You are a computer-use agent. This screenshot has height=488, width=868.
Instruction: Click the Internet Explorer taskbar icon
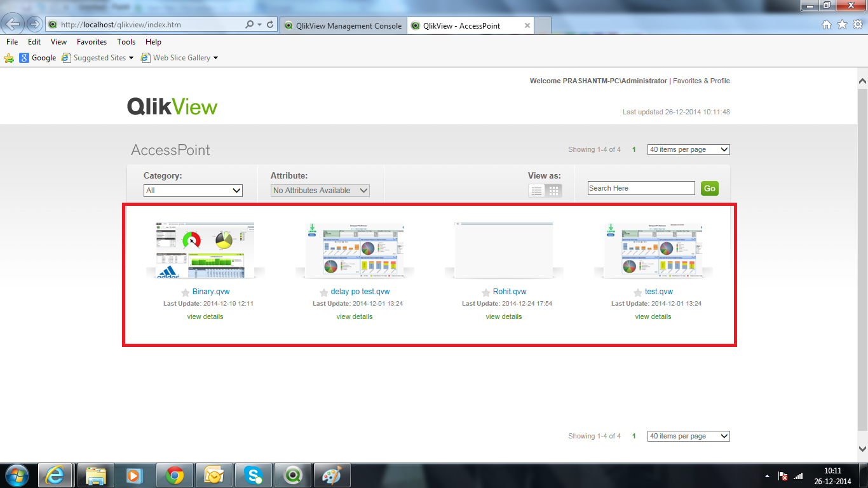tap(56, 475)
